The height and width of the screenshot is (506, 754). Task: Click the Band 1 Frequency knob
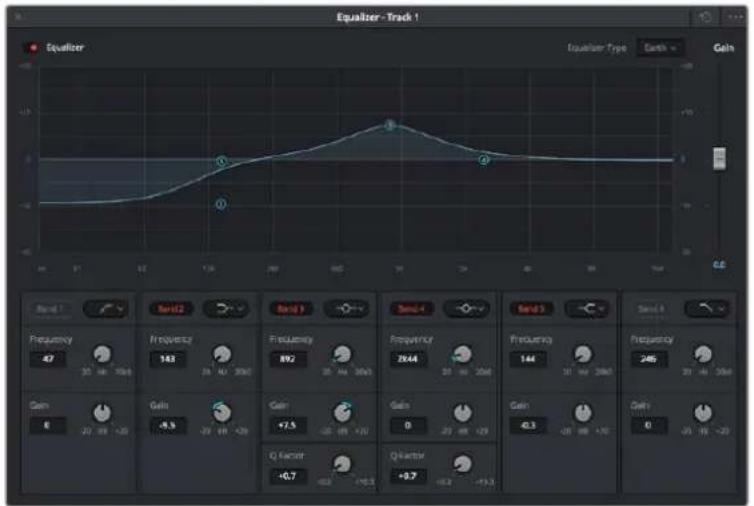[x=102, y=354]
